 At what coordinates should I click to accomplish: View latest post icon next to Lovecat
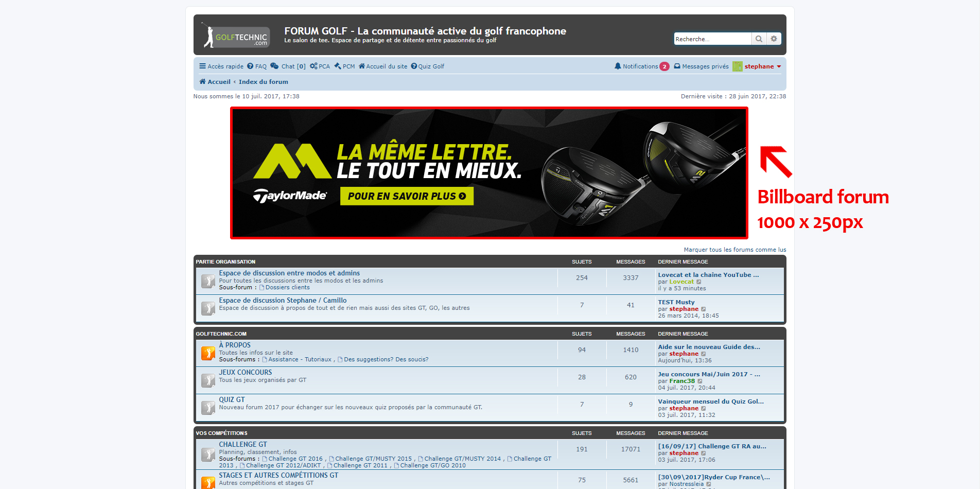pyautogui.click(x=698, y=282)
